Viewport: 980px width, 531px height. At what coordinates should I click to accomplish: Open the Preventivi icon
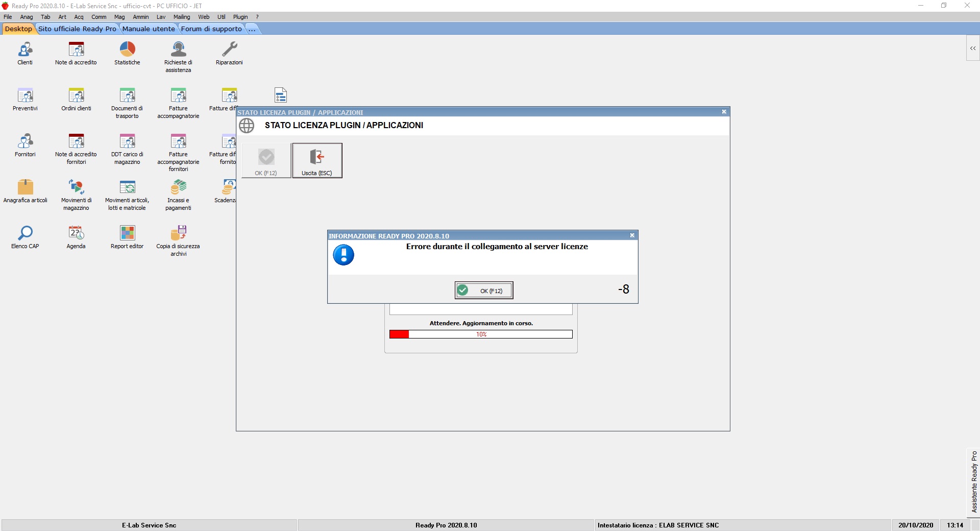click(25, 99)
